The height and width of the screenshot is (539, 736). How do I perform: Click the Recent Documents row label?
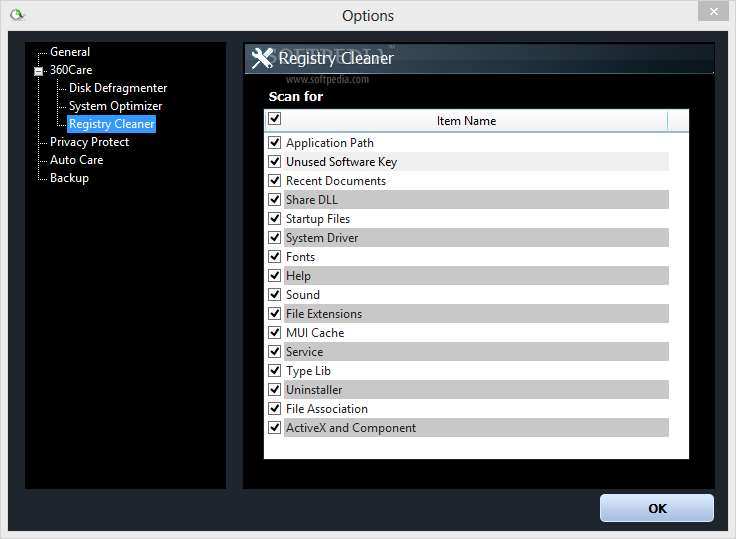pyautogui.click(x=336, y=181)
